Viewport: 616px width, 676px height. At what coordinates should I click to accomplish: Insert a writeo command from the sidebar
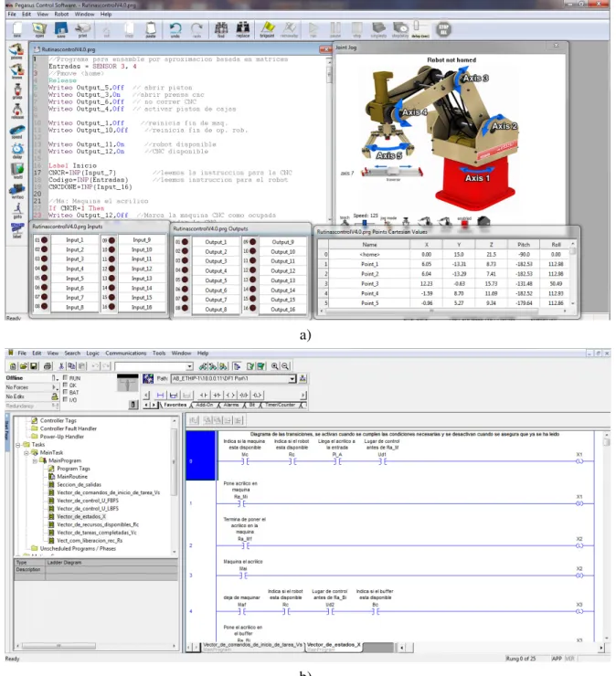(x=17, y=190)
